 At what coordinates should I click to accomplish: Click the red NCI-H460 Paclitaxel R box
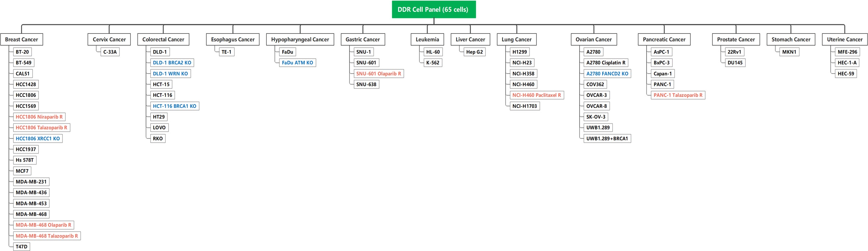click(537, 95)
